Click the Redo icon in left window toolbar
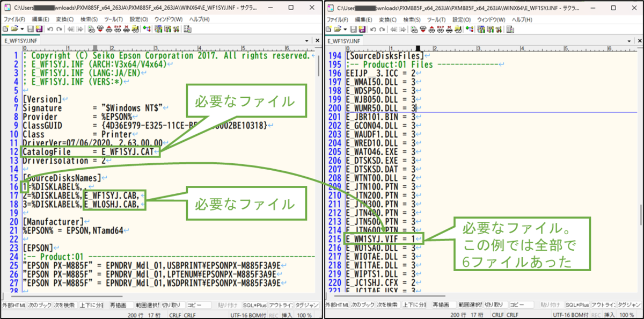This screenshot has width=644, height=319. tap(58, 28)
